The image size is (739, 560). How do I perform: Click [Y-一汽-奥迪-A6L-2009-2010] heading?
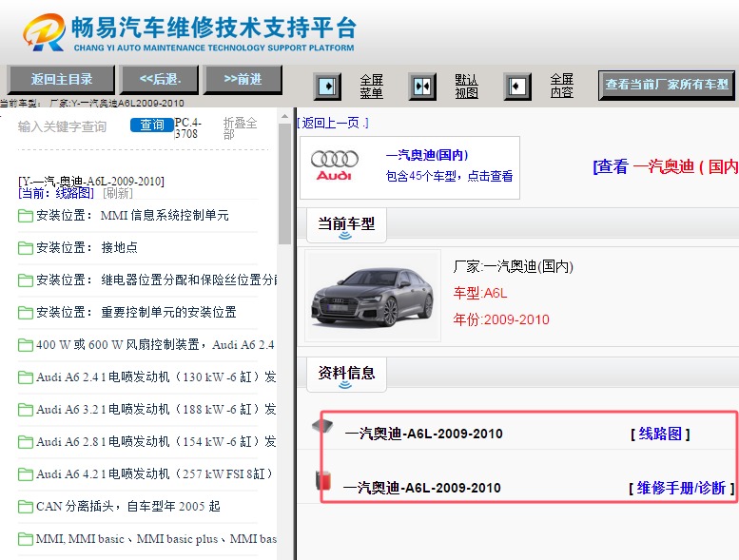tap(91, 181)
